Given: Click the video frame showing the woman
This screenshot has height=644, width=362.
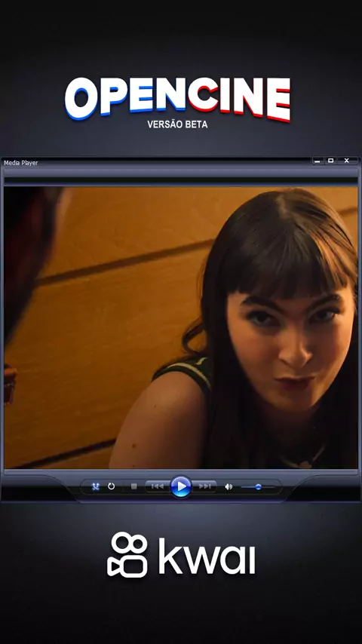Looking at the screenshot, I should [x=181, y=327].
